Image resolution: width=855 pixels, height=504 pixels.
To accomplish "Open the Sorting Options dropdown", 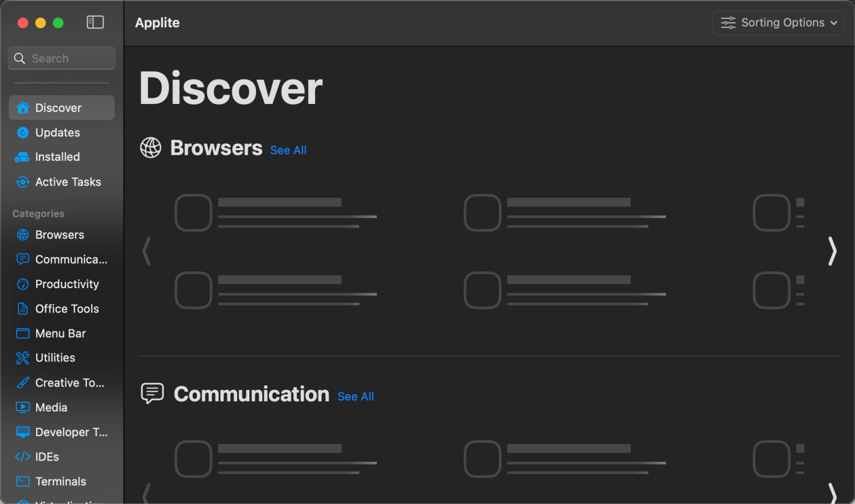I will pyautogui.click(x=778, y=22).
